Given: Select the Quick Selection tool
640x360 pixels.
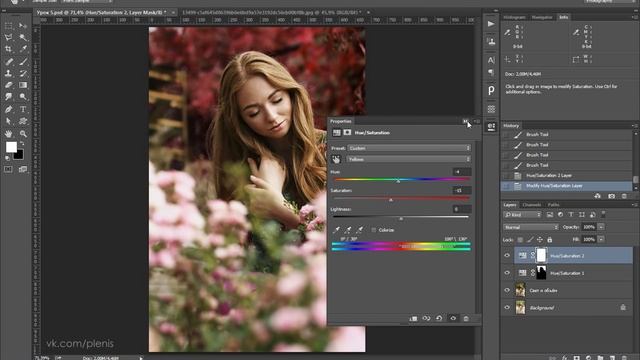Looking at the screenshot, I should (23, 38).
